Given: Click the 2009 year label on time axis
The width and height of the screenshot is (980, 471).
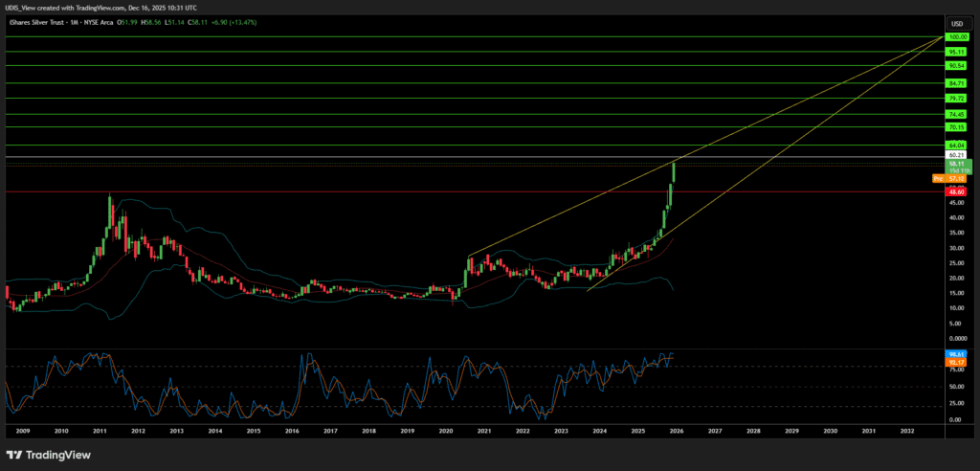Looking at the screenshot, I should coord(23,431).
